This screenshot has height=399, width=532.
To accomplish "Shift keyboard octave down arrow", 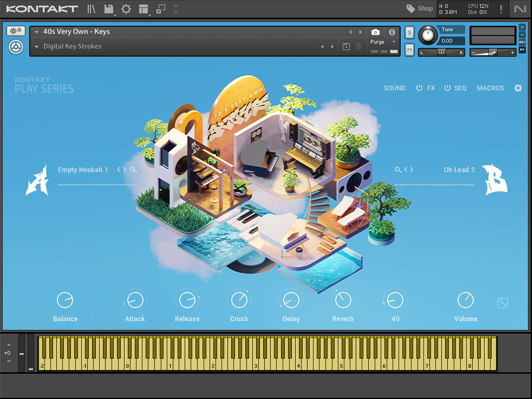I will coord(9,361).
